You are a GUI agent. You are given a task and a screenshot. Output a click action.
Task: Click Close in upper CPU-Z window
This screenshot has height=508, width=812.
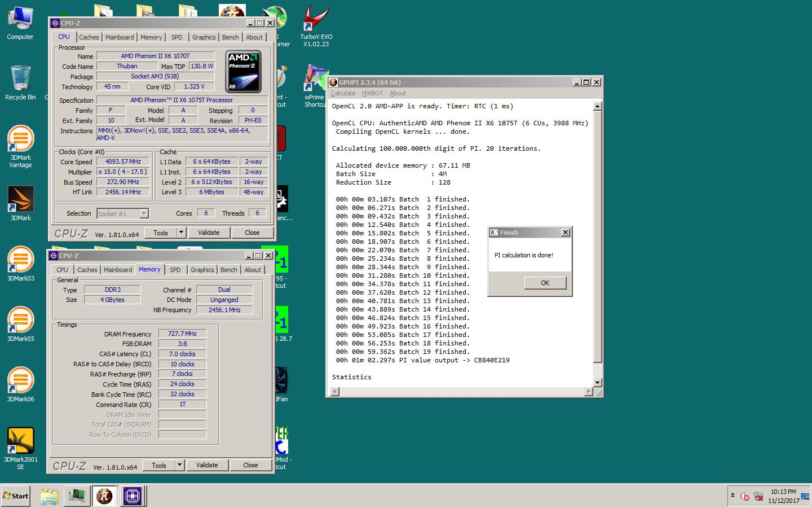[252, 233]
